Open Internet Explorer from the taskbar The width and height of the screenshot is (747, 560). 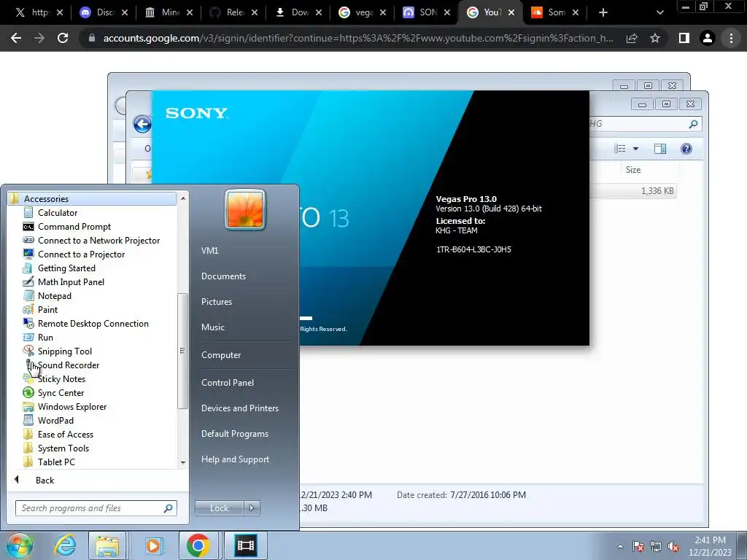pos(65,545)
